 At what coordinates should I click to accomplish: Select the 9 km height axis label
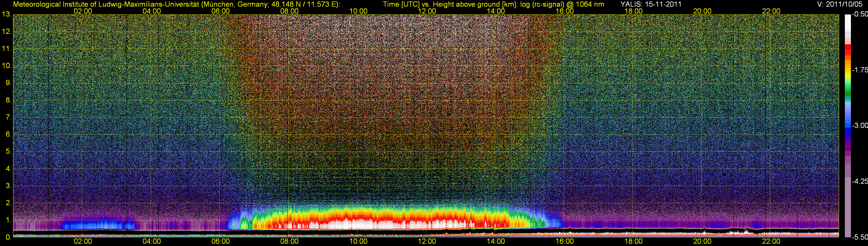(8, 83)
